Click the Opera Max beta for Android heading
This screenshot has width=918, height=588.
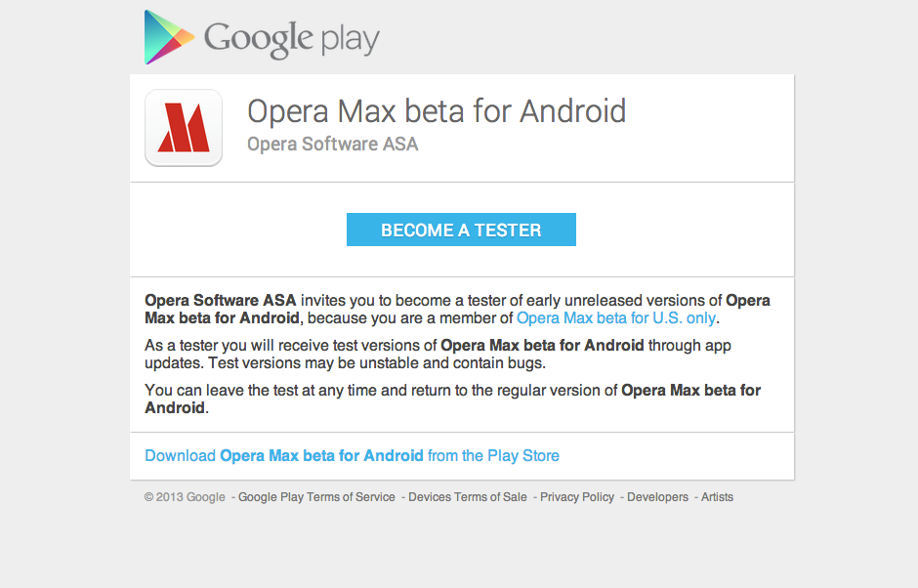point(436,111)
